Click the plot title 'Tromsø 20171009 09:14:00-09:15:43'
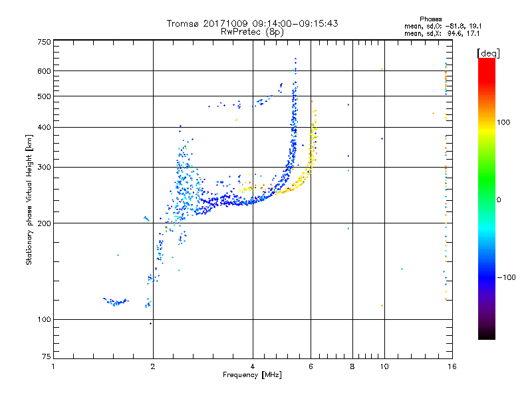 pos(252,23)
